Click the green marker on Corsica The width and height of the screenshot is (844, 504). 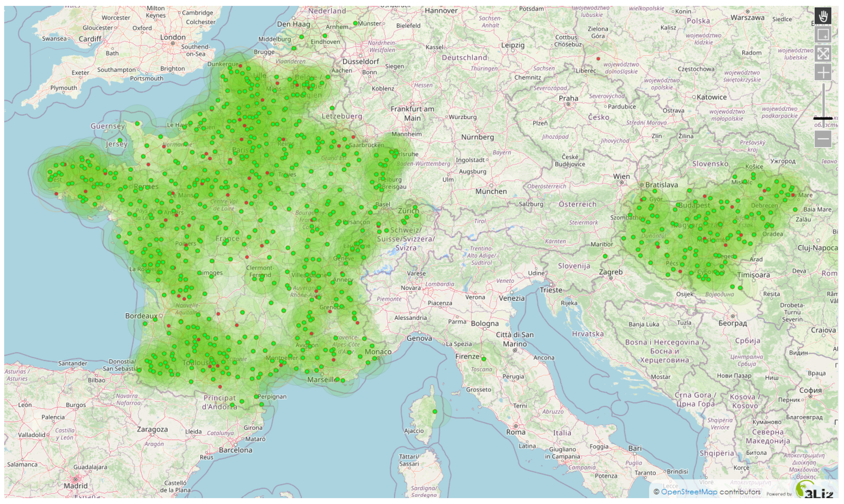(x=435, y=412)
